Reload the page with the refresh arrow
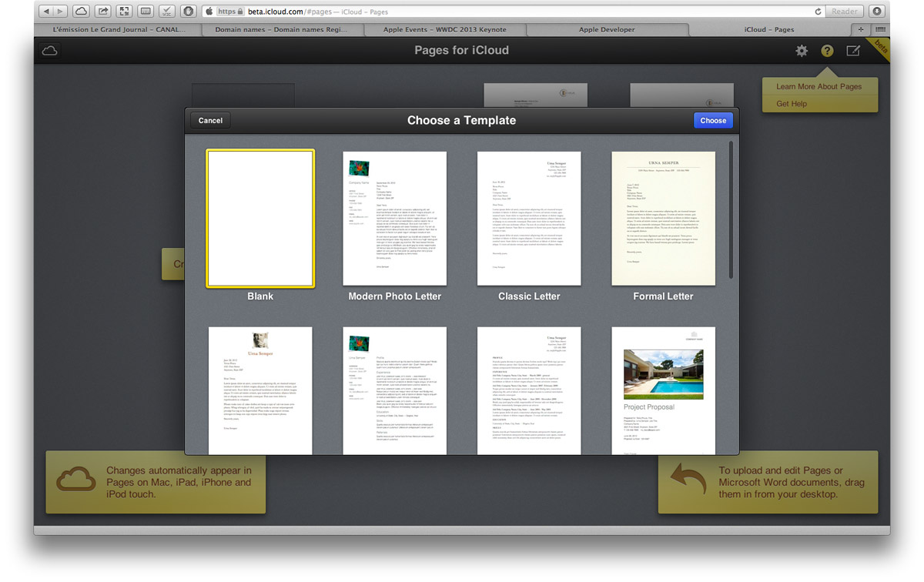This screenshot has width=924, height=582. [818, 12]
